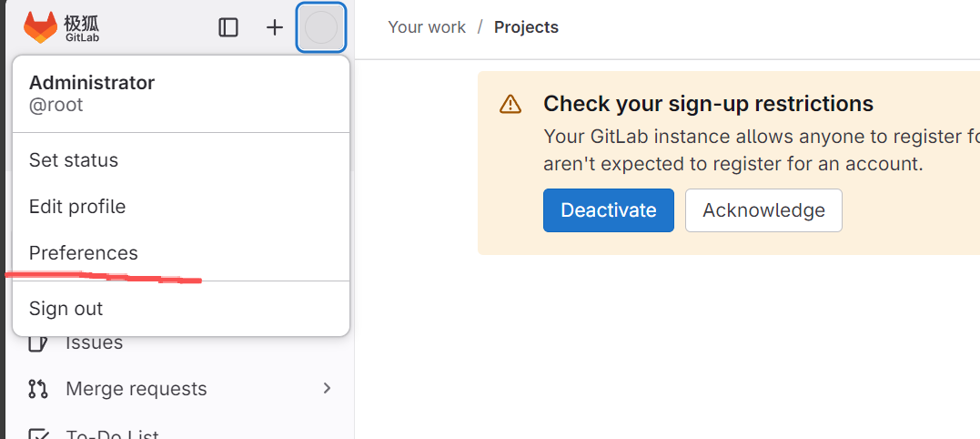Expand the Merge requests chevron
980x439 pixels.
click(327, 388)
